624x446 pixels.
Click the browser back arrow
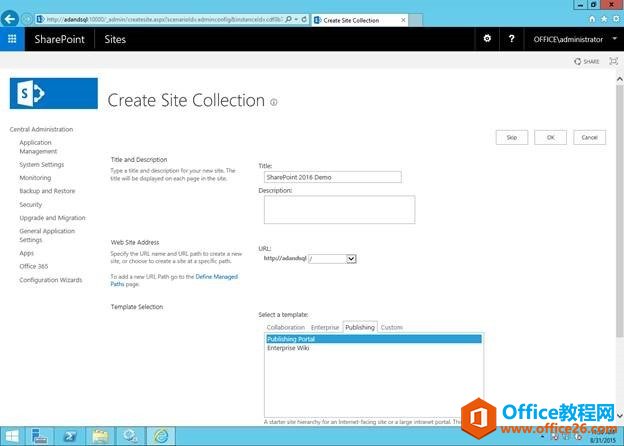(10, 19)
